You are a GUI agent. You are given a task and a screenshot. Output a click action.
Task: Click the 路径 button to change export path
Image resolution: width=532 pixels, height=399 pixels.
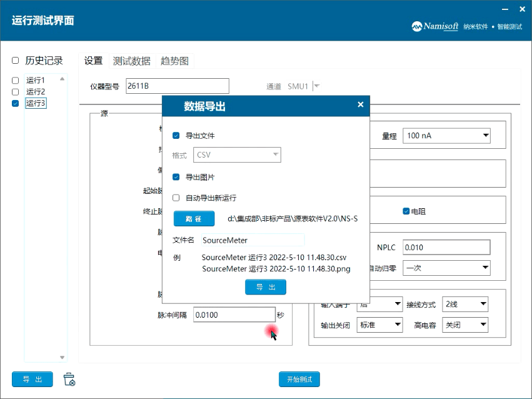pyautogui.click(x=193, y=218)
